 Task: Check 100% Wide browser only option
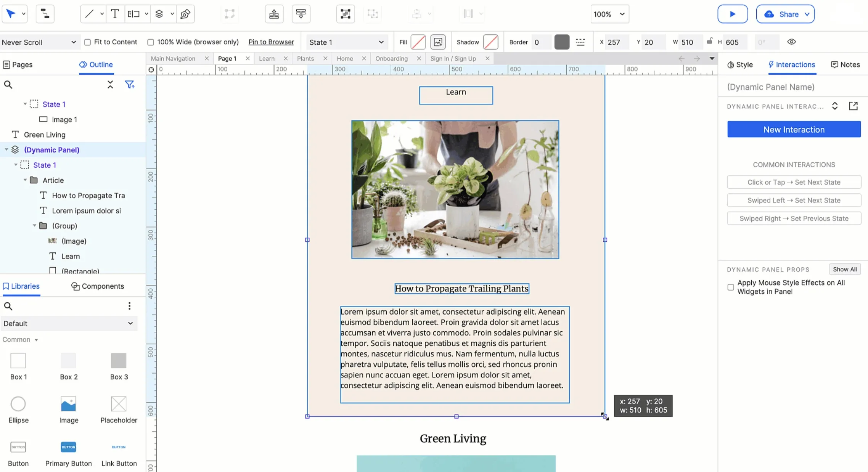click(x=151, y=42)
